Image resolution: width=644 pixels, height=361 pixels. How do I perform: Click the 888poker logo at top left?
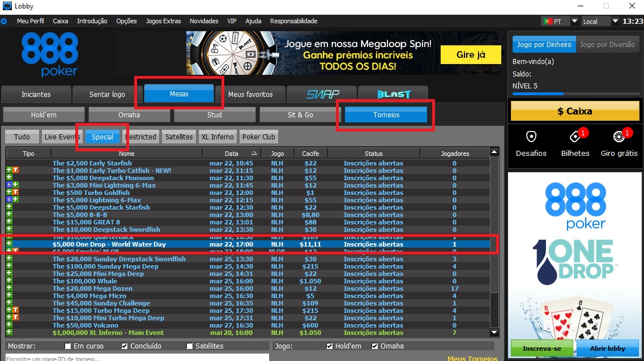(50, 54)
